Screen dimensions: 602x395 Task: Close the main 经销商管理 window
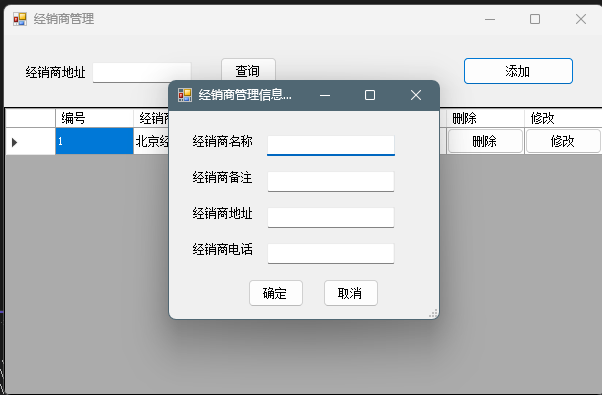click(x=580, y=19)
